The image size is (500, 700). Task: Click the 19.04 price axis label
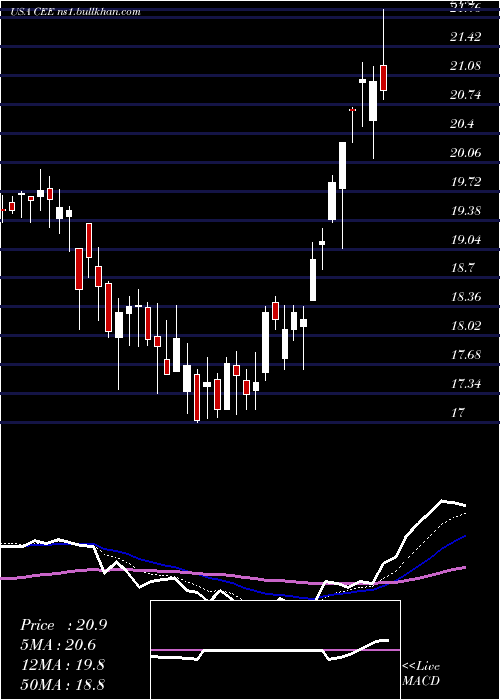[466, 240]
